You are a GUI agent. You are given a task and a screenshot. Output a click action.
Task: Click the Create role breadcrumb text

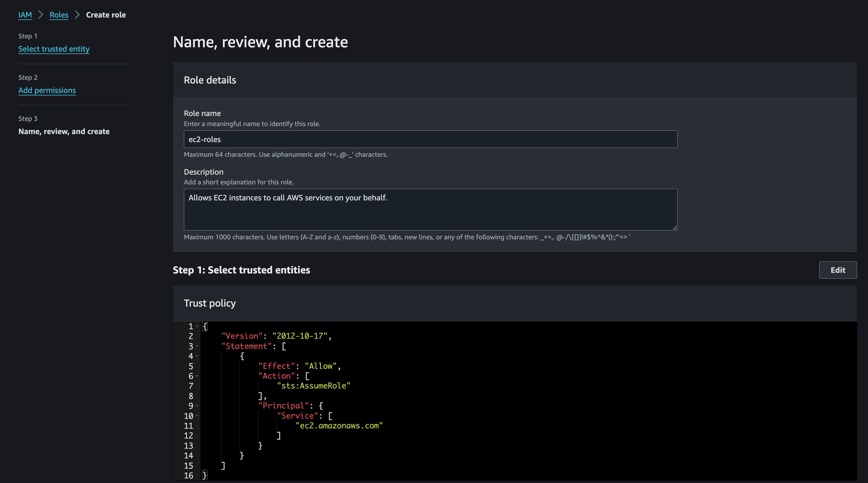pos(106,15)
